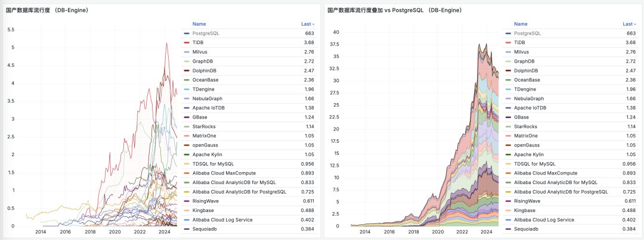The height and width of the screenshot is (240, 644).
Task: Toggle GraphDB series in the right legend
Action: click(x=524, y=61)
